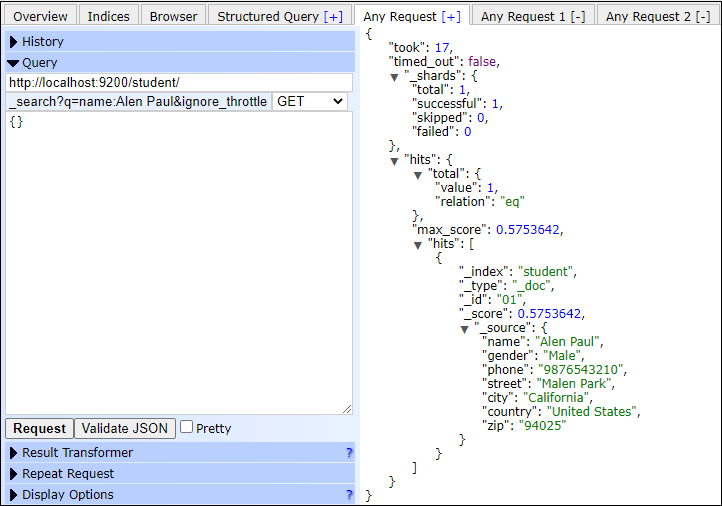Click the "successful" shards value
Image resolution: width=722 pixels, height=506 pixels.
[x=495, y=104]
